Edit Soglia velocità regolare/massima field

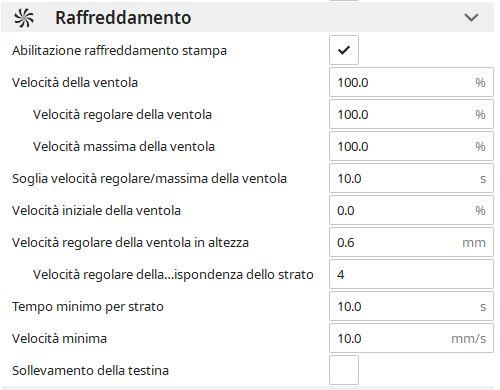pos(411,178)
